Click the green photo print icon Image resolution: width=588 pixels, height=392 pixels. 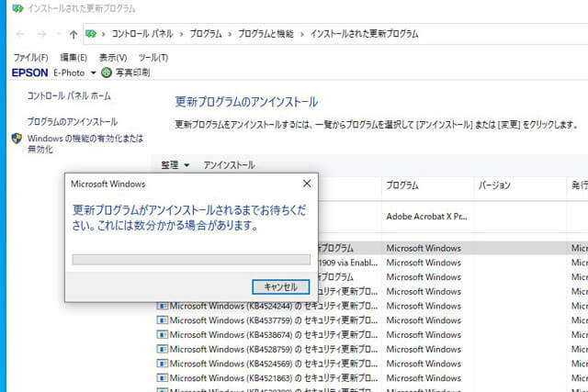pyautogui.click(x=107, y=73)
